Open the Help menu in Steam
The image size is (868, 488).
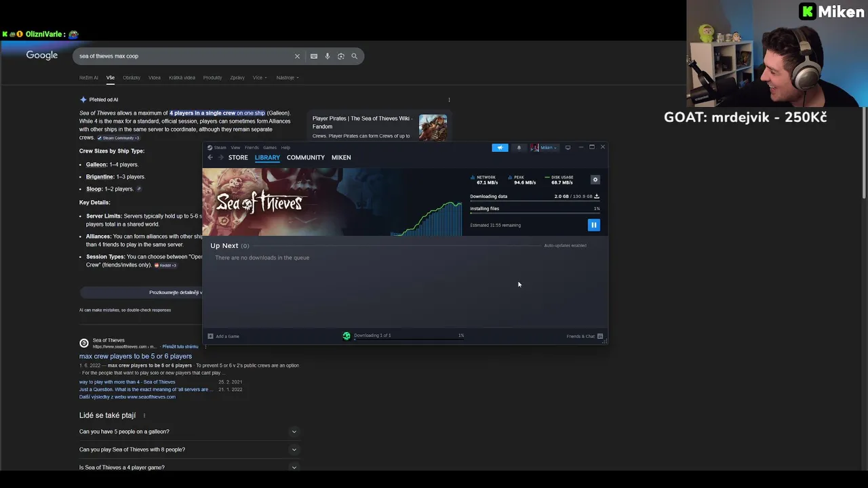(285, 148)
